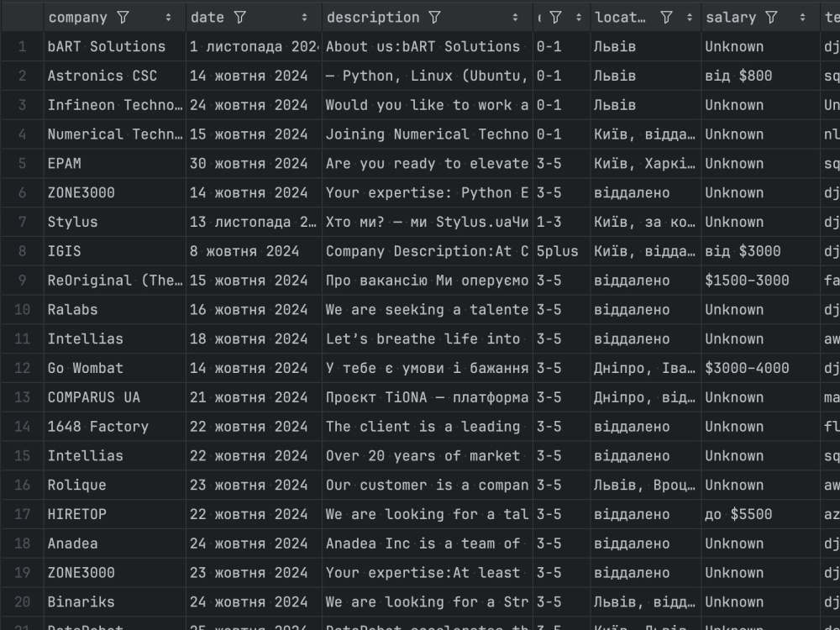Click the 1-3 experience cell
This screenshot has width=840, height=630.
(x=561, y=222)
